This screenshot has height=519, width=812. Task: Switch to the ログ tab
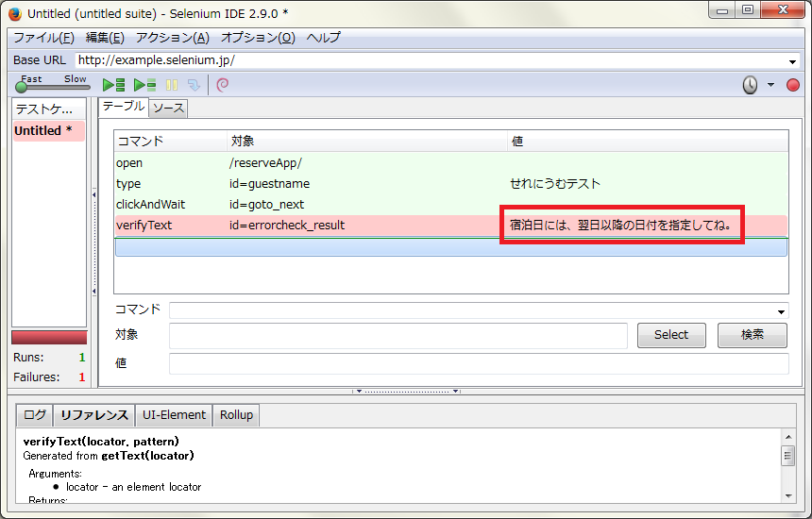[x=35, y=415]
